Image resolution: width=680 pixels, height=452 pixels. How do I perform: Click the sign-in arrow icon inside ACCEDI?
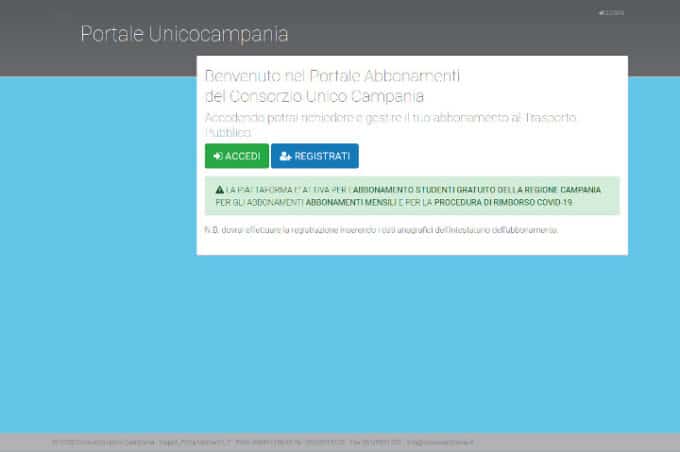coord(217,156)
